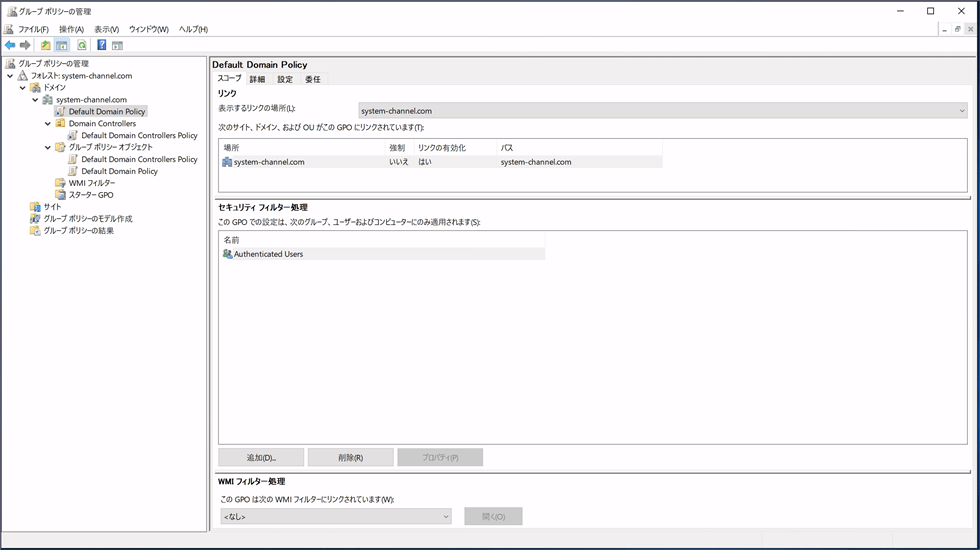Screen dimensions: 980x550
Task: Open Help via the blue question mark icon
Action: (x=101, y=45)
